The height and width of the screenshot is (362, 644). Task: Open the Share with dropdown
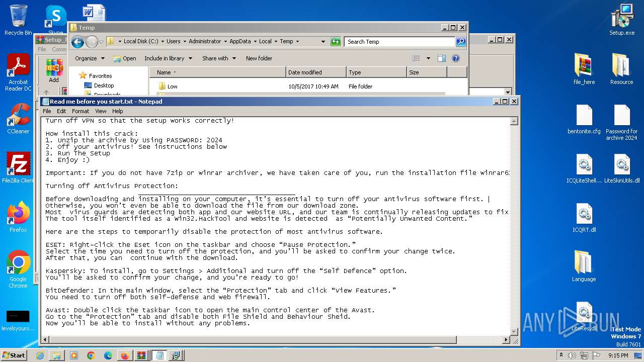[219, 58]
